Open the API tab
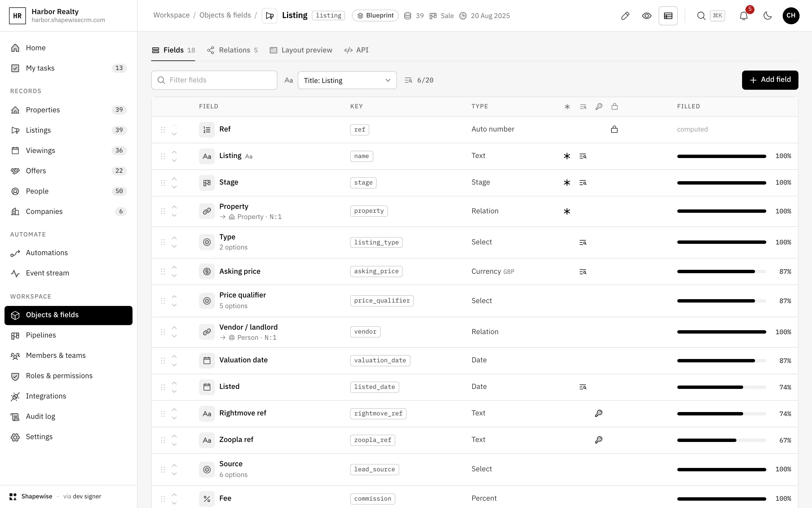Screen dimensions: 812x508 [356, 50]
